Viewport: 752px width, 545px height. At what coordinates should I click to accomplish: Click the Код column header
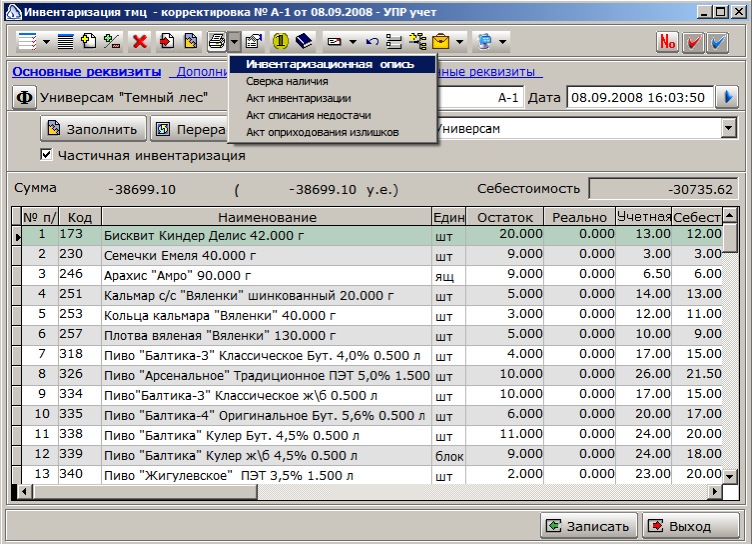click(x=80, y=217)
